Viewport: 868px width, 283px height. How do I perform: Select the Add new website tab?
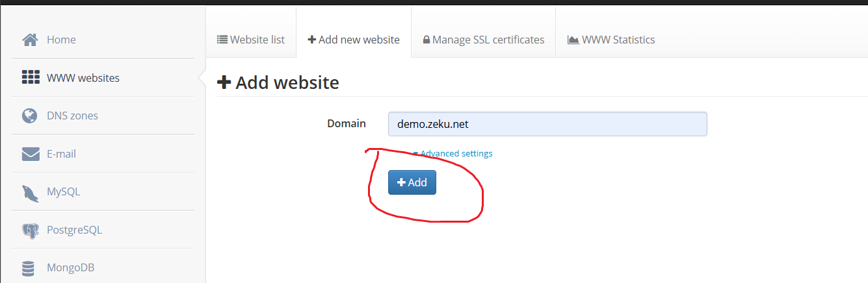pyautogui.click(x=354, y=40)
